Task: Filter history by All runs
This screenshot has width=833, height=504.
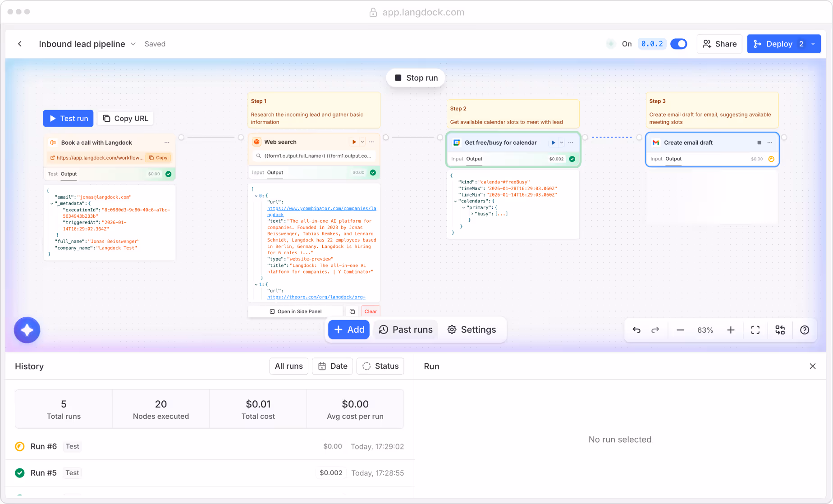Action: pos(289,366)
